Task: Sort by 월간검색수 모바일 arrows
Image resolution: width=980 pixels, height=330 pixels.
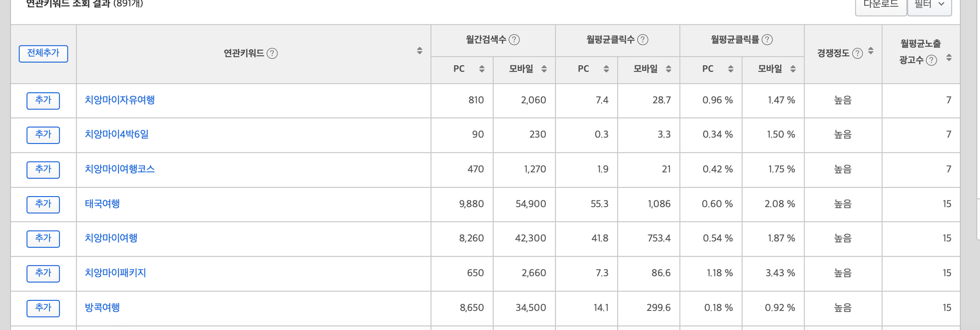Action: (x=544, y=69)
